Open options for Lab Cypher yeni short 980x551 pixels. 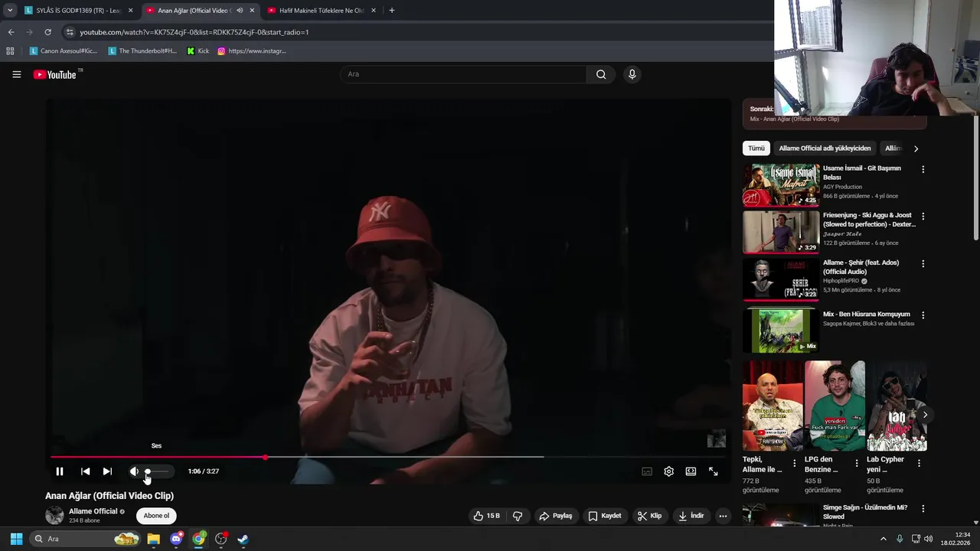tap(919, 464)
